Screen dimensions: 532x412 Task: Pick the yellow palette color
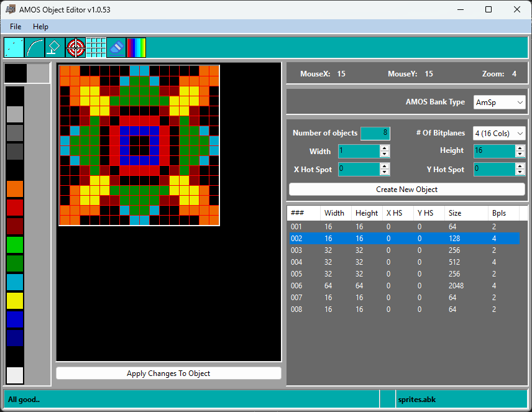(15, 301)
